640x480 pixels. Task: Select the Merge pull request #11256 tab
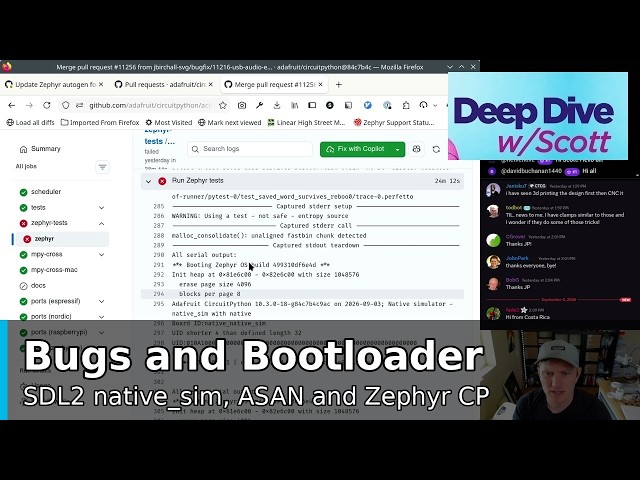pyautogui.click(x=273, y=84)
